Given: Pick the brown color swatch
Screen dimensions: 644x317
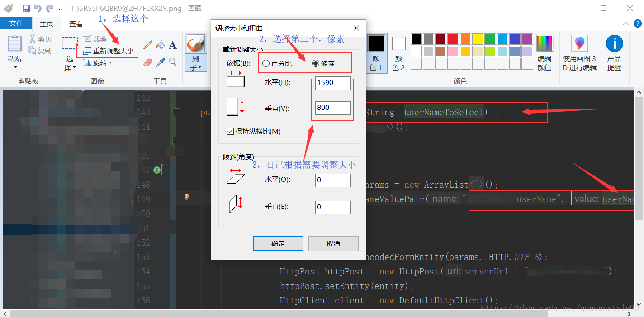Looking at the screenshot, I should (x=441, y=51).
